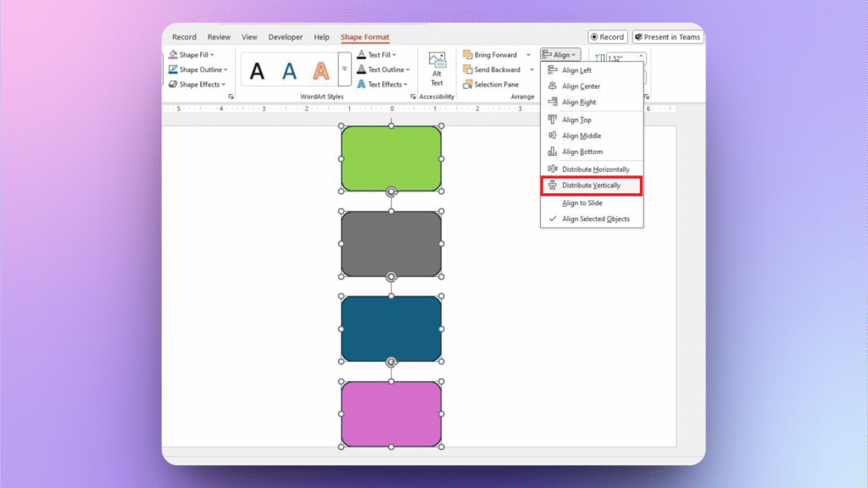Click the Alt Text icon
868x488 pixels.
437,68
